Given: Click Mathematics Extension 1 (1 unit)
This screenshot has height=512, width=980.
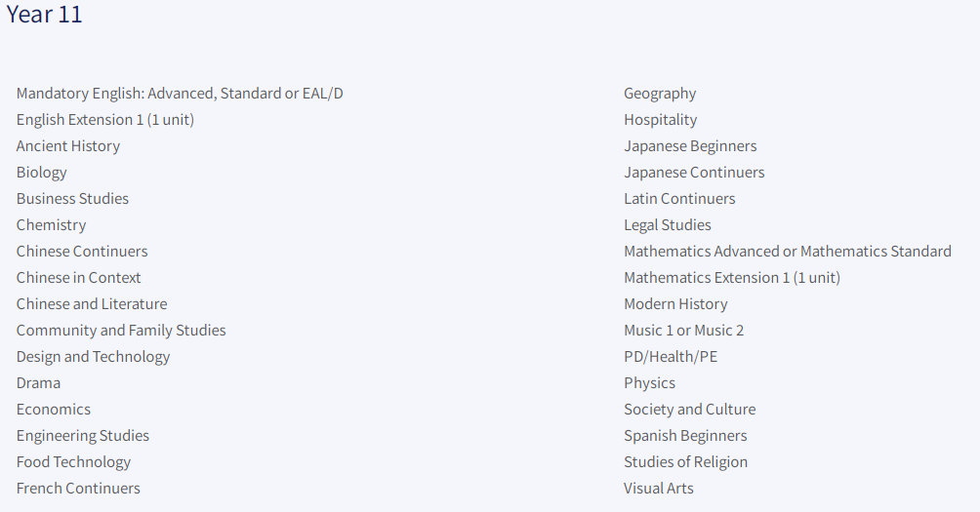Looking at the screenshot, I should [732, 278].
